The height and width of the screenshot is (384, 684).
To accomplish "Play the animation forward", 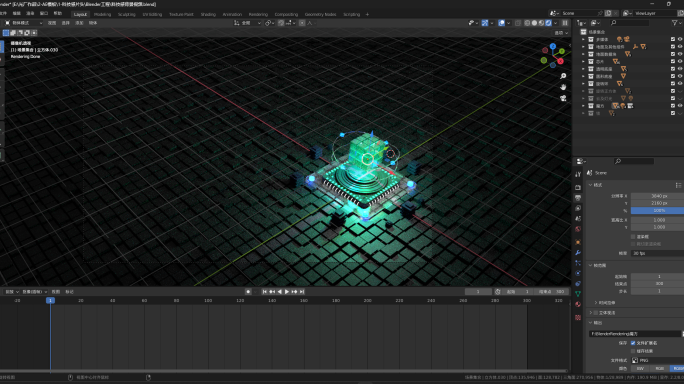I will point(287,291).
